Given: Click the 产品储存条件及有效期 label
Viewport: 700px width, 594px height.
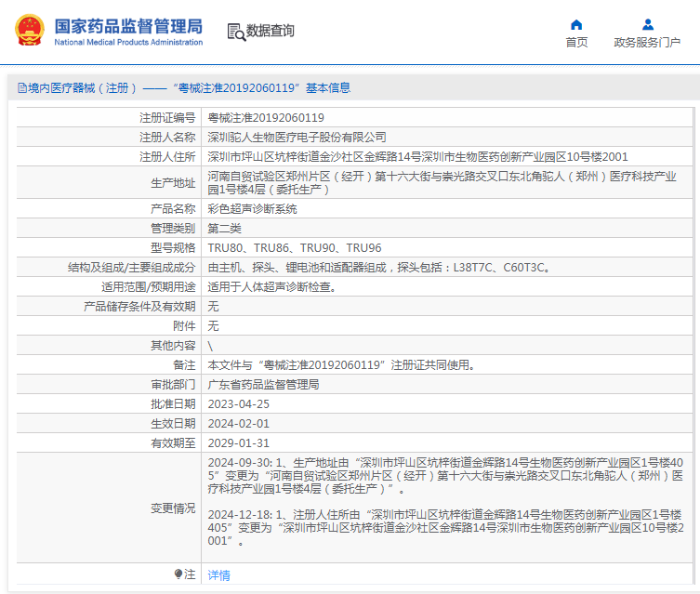Looking at the screenshot, I should (139, 306).
